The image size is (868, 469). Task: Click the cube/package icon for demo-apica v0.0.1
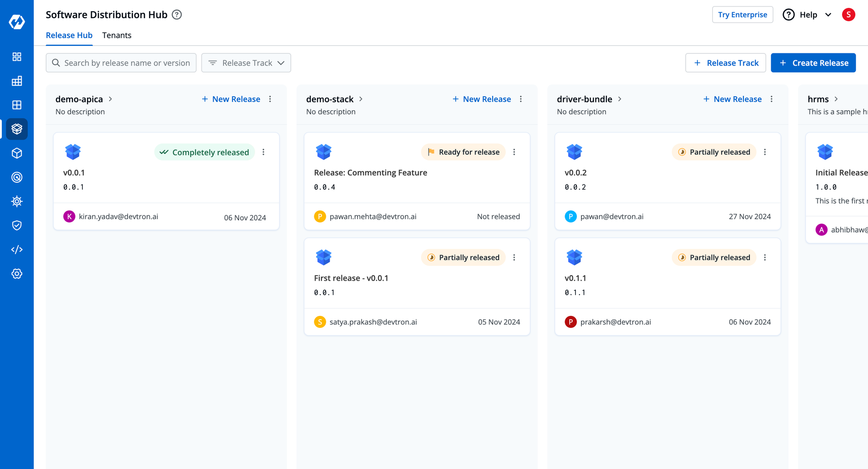click(x=73, y=151)
